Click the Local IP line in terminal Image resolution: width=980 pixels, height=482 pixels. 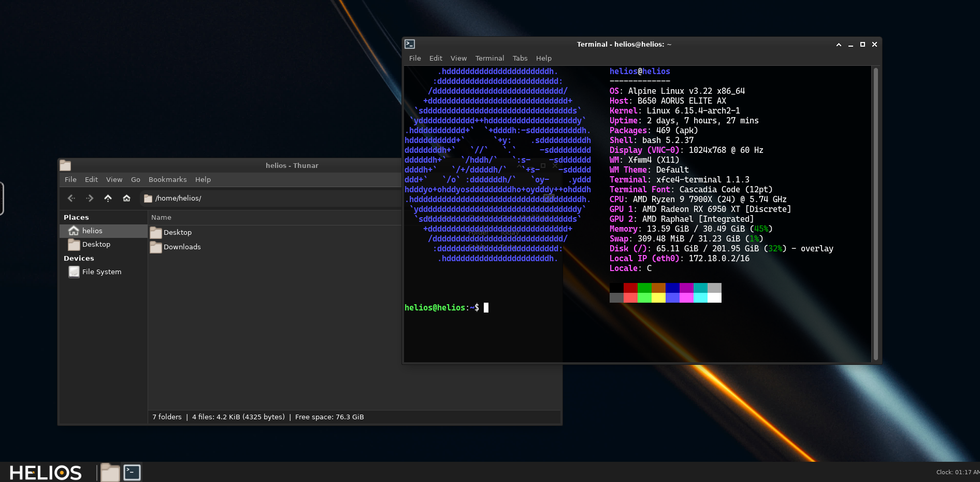679,258
